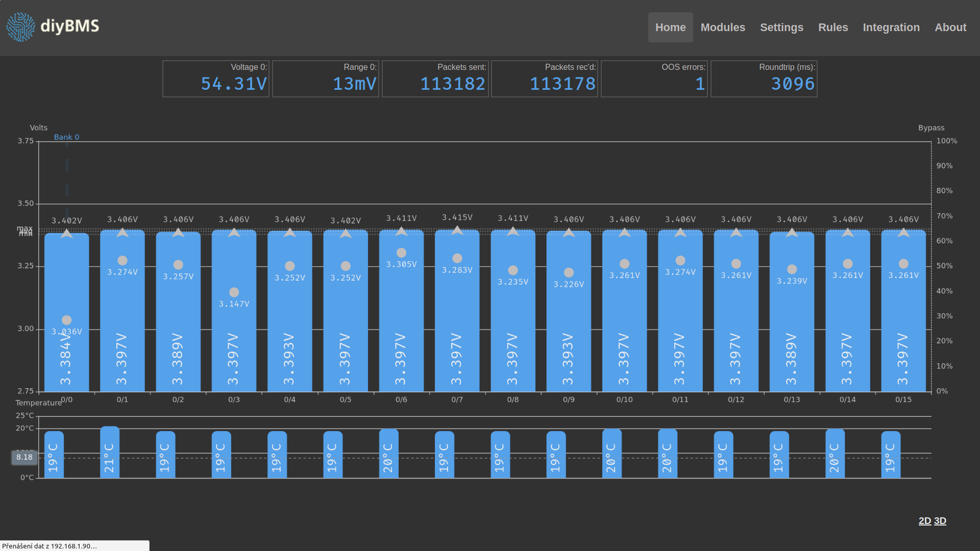Image resolution: width=980 pixels, height=551 pixels.
Task: Go to the Settings page
Action: 781,28
